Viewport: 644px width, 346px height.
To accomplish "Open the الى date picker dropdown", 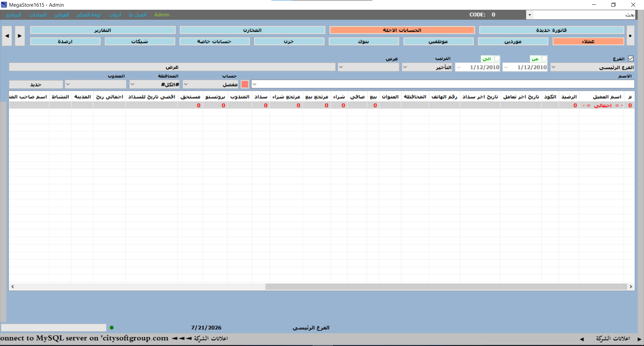I will click(x=459, y=67).
